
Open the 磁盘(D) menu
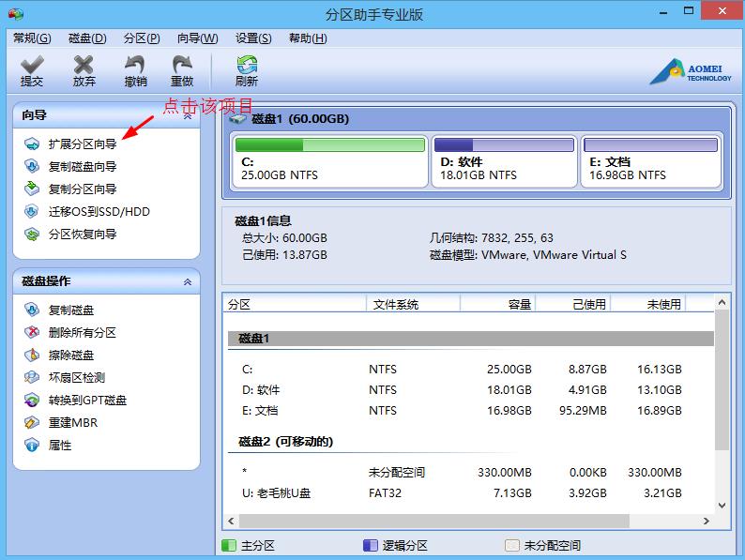87,38
